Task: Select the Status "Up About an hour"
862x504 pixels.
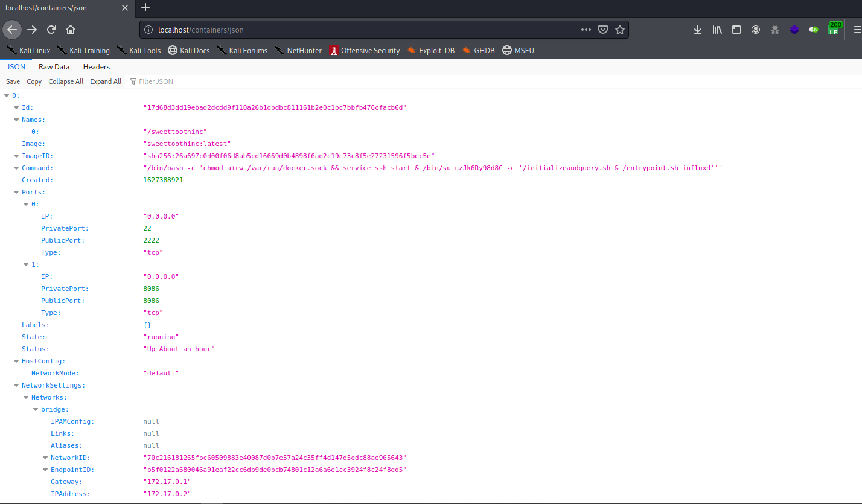Action: 179,349
